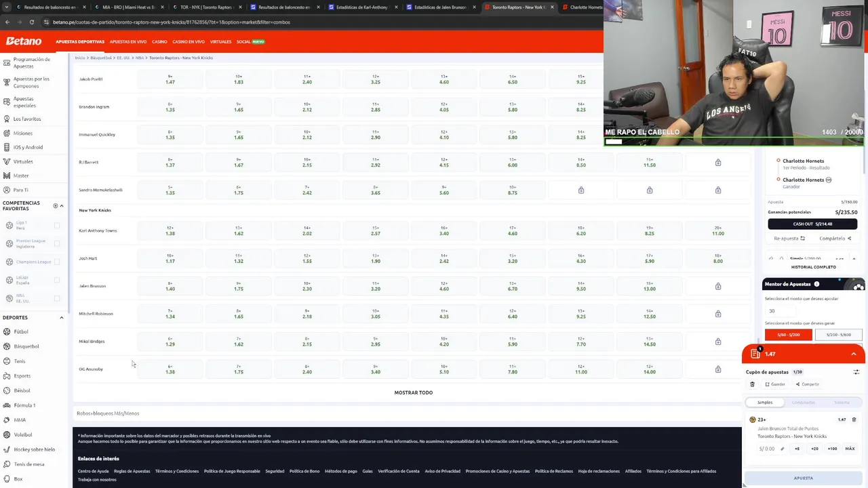Viewport: 868px width, 488px height.
Task: Open Para Ti profile icon
Action: (6, 190)
